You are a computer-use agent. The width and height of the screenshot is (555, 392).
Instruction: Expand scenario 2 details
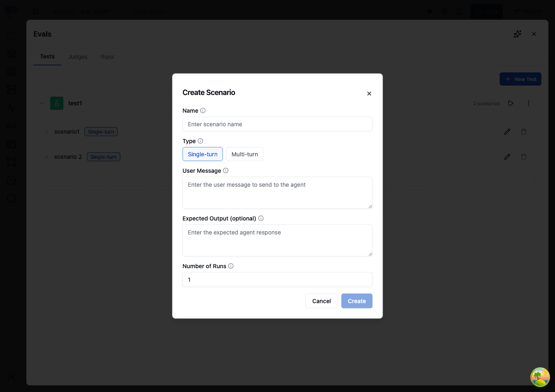[x=46, y=157]
